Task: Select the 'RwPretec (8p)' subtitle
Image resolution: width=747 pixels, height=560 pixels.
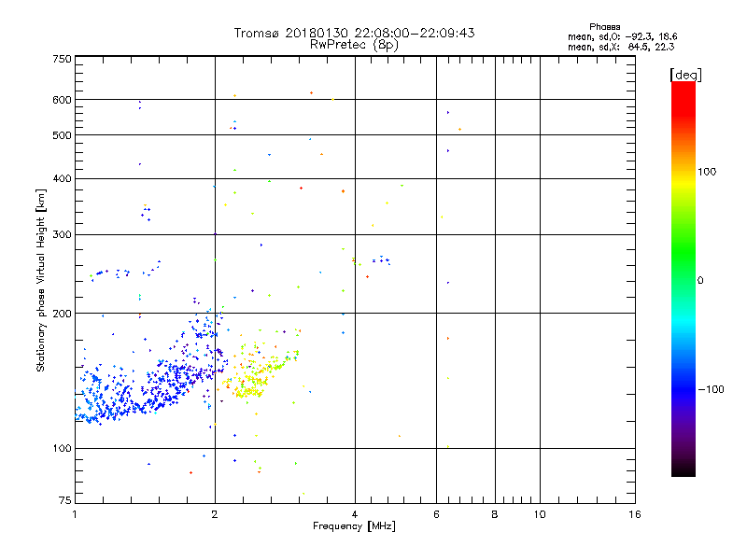Action: coord(354,45)
